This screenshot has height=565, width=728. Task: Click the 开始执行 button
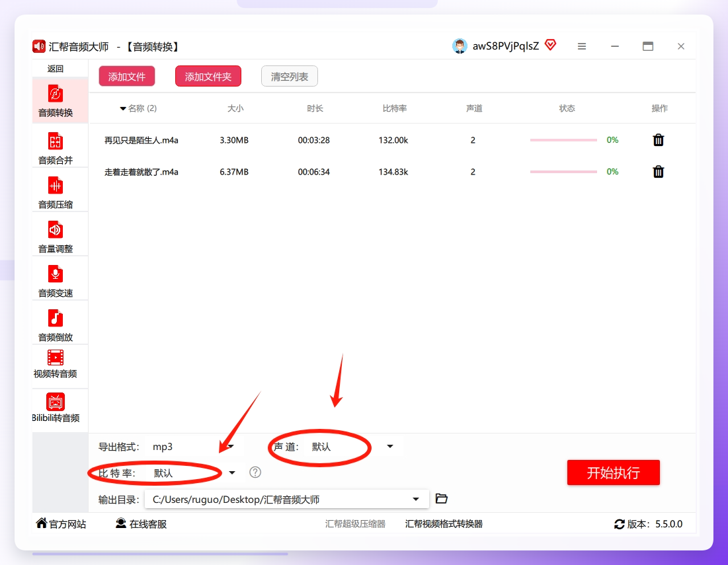(x=614, y=472)
